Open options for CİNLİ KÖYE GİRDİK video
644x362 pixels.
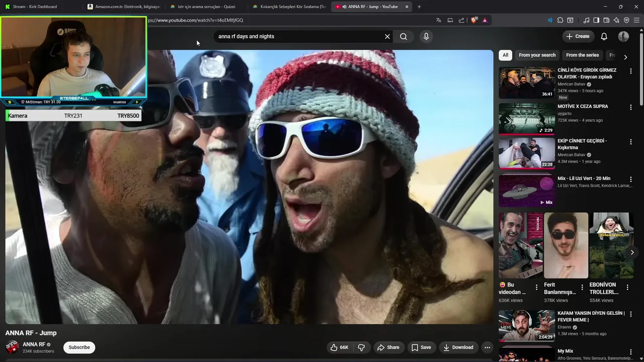[x=630, y=71]
